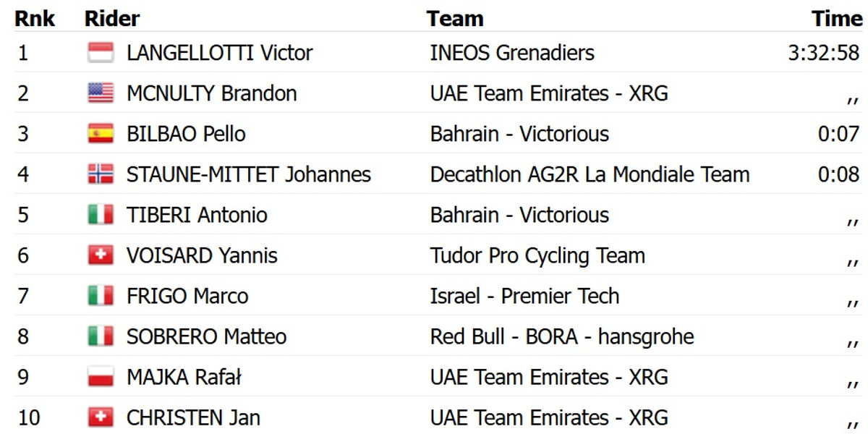The width and height of the screenshot is (868, 434).
Task: Click the Norwegian flag beside Staune-Mittet
Action: point(101,174)
